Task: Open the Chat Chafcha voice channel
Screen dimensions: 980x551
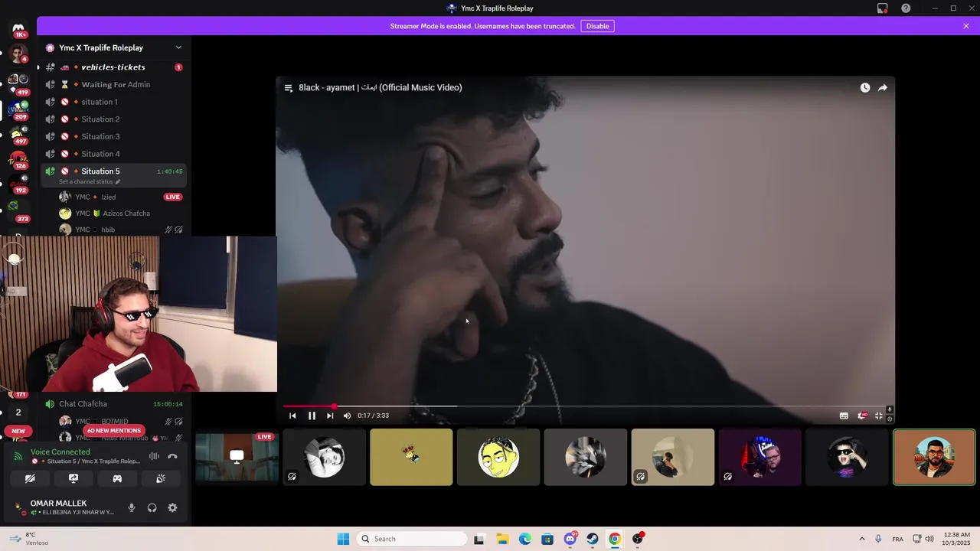Action: point(114,404)
